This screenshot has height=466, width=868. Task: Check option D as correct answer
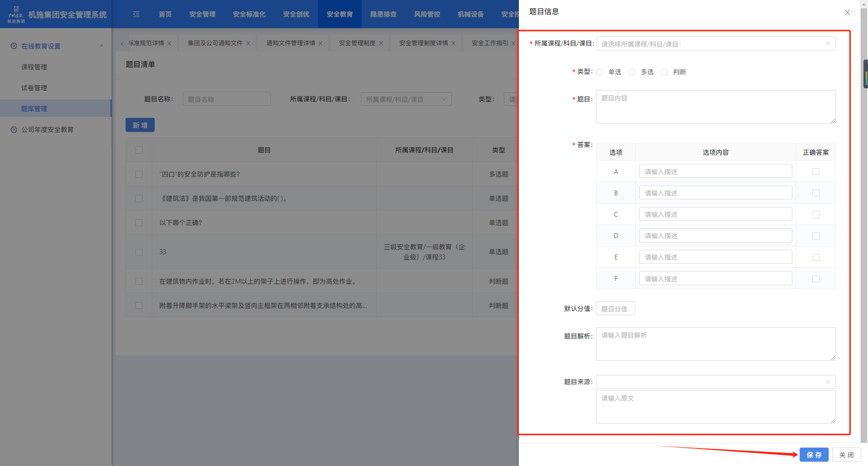[x=816, y=236]
